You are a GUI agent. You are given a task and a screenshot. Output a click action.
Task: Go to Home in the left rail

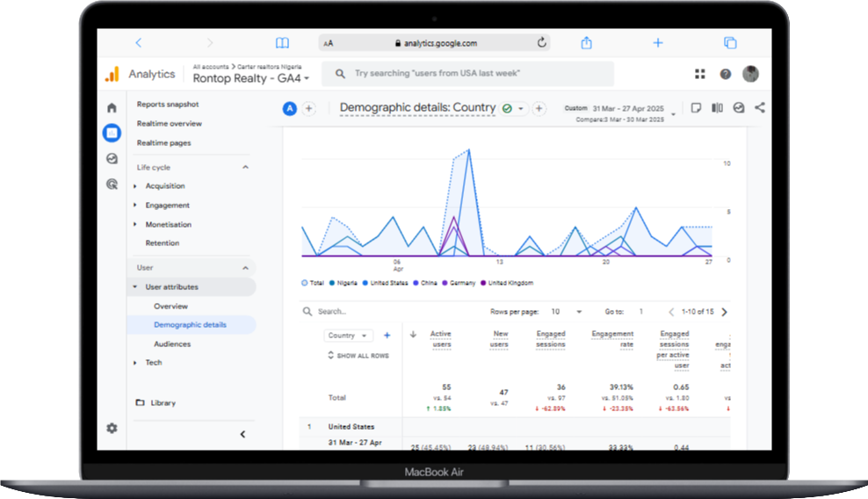point(112,107)
